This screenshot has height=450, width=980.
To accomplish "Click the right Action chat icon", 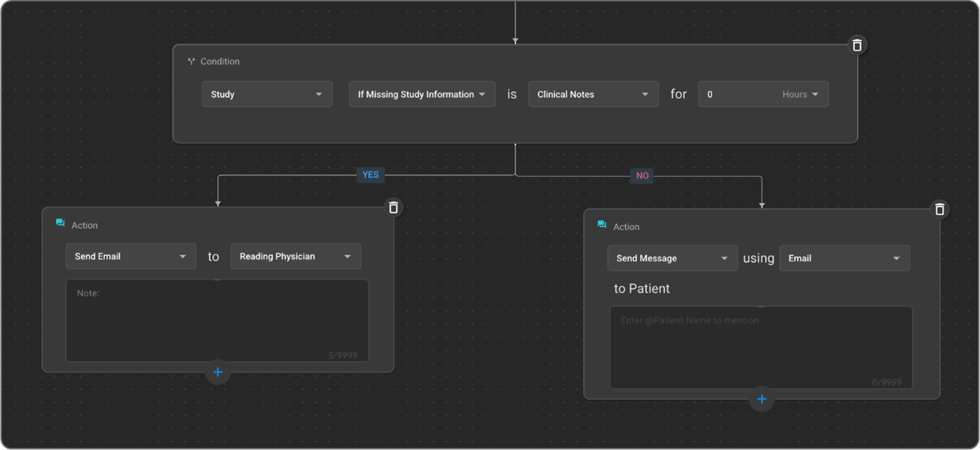I will 602,225.
